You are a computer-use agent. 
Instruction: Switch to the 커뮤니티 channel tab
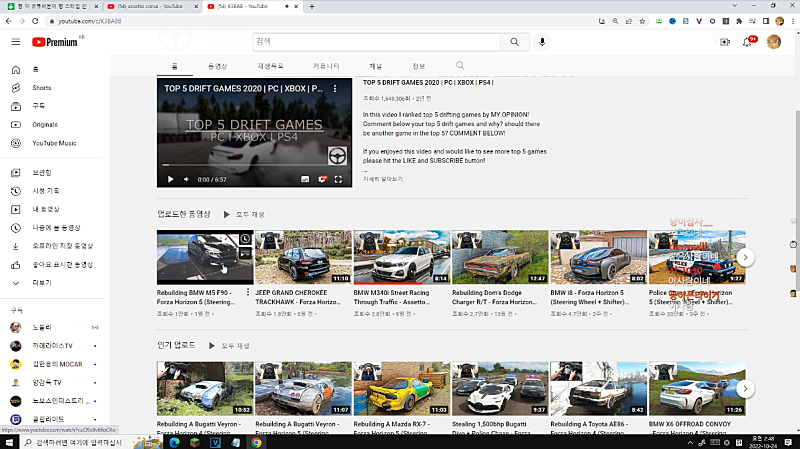coord(326,66)
